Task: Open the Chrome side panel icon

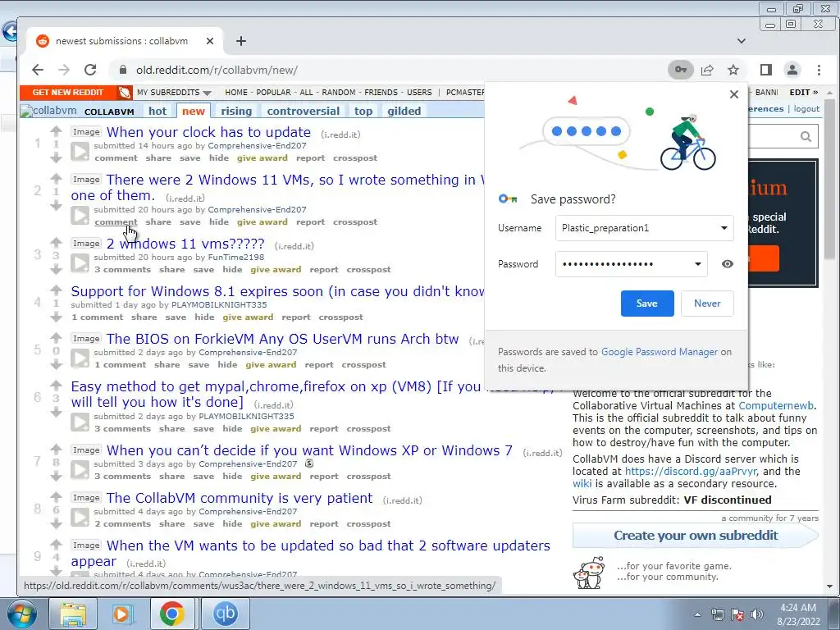Action: pyautogui.click(x=765, y=70)
